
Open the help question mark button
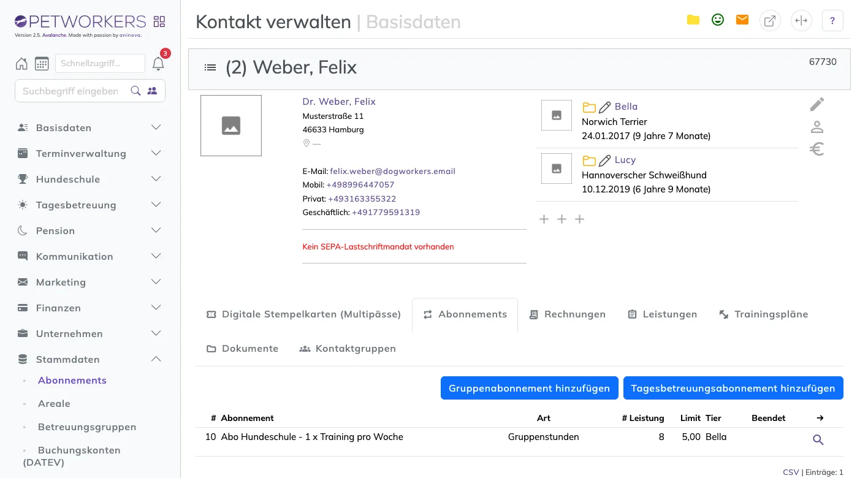832,21
